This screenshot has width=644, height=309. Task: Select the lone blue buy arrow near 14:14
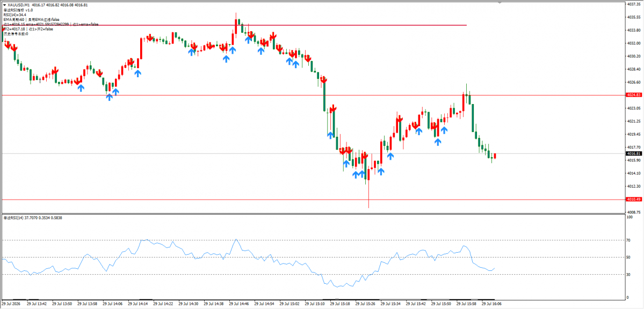138,73
